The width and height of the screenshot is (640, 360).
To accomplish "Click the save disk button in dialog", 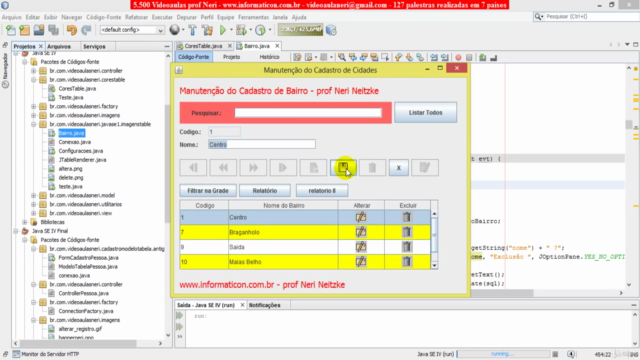I will pos(343,168).
